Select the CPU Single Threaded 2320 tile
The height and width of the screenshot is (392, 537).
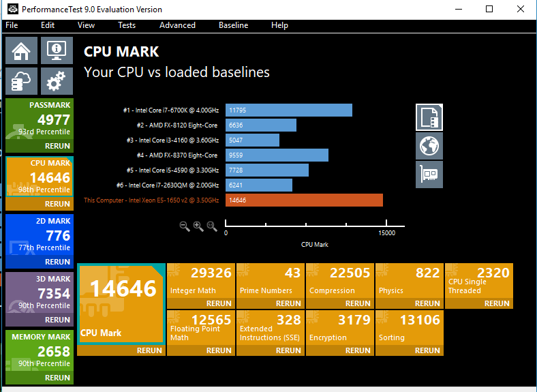[479, 281]
